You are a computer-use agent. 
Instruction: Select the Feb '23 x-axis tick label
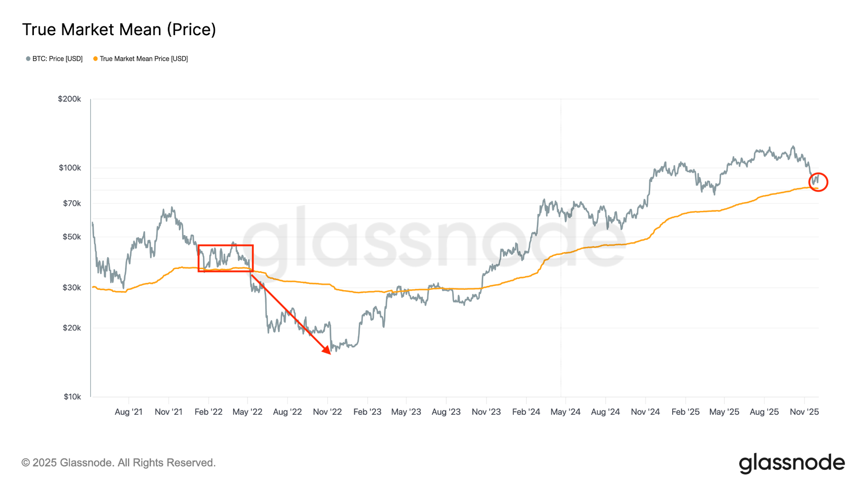click(367, 412)
